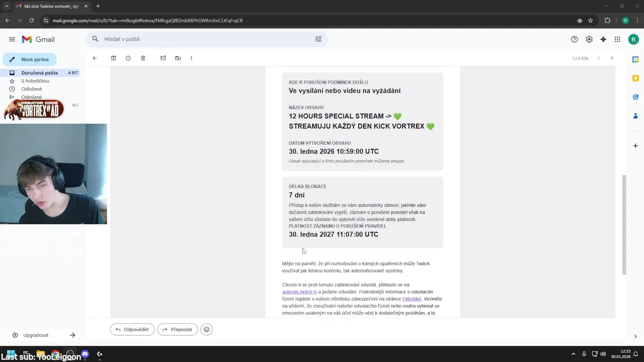Click "1 z 6 506" message counter
Image resolution: width=644 pixels, height=362 pixels.
[580, 58]
